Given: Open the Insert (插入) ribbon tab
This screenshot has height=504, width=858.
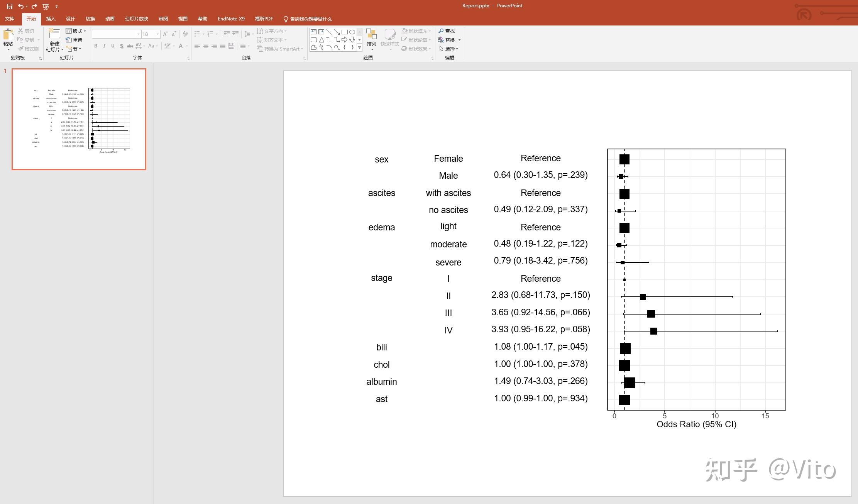Looking at the screenshot, I should 51,19.
